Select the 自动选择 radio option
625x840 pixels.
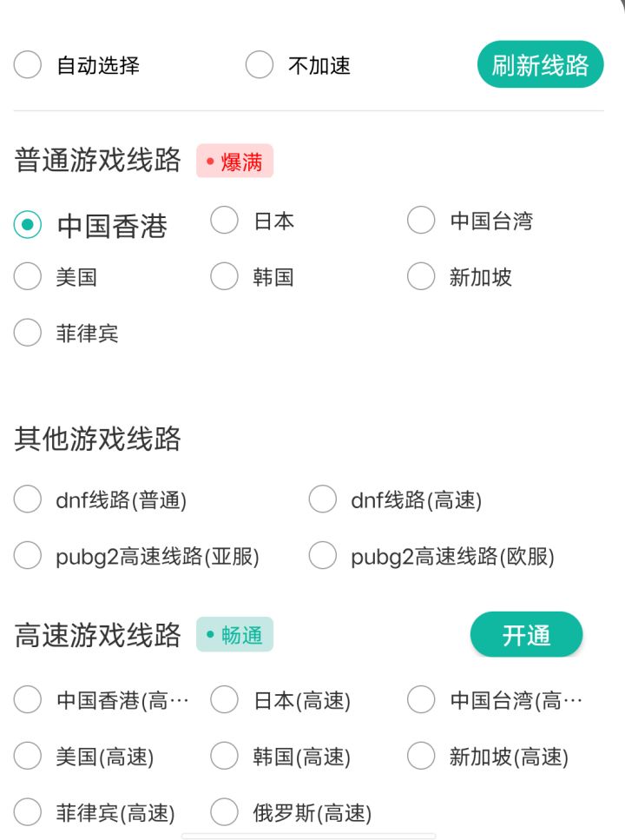point(28,65)
